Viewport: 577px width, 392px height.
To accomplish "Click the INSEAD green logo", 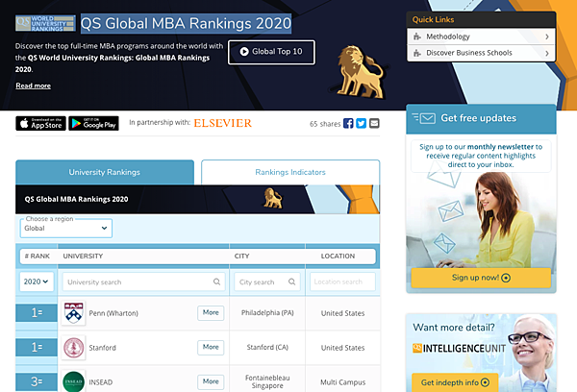I will 74,381.
